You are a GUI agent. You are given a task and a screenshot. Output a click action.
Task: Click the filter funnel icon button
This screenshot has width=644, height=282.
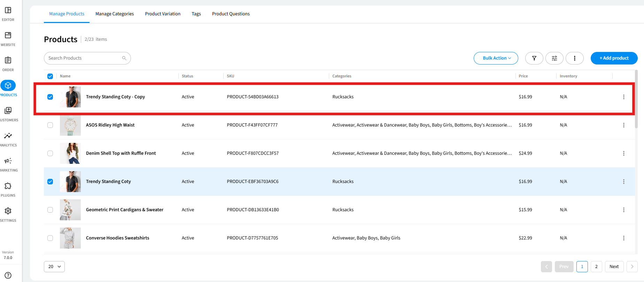tap(534, 58)
